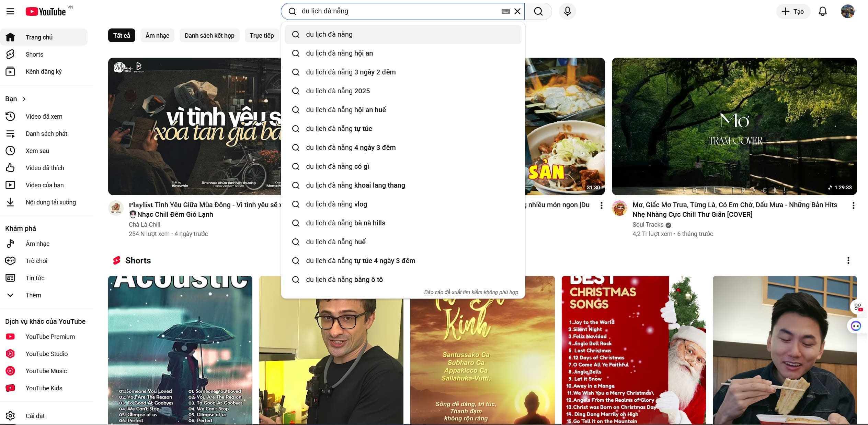The width and height of the screenshot is (868, 425).
Task: Open options for the food video
Action: (x=601, y=205)
